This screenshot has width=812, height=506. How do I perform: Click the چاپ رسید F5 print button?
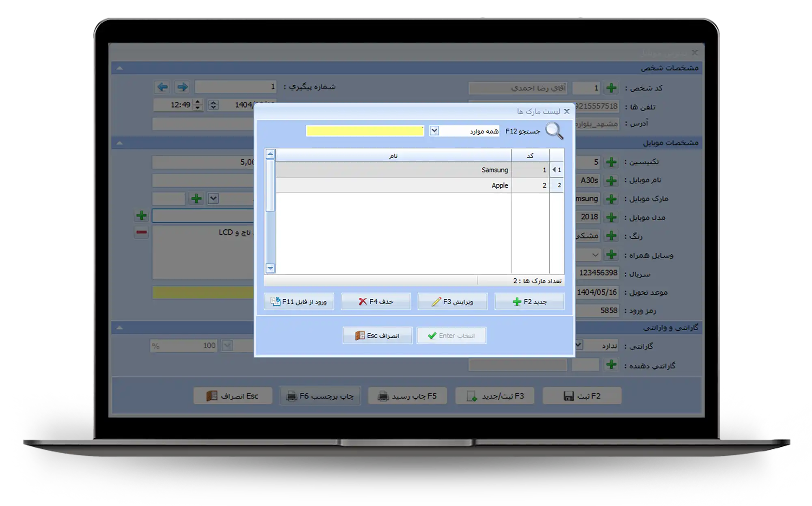pyautogui.click(x=407, y=396)
